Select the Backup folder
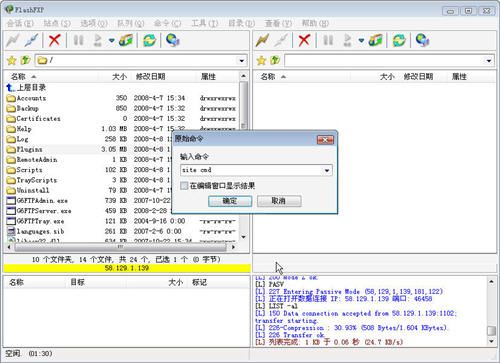This screenshot has height=363, width=500. pyautogui.click(x=23, y=108)
